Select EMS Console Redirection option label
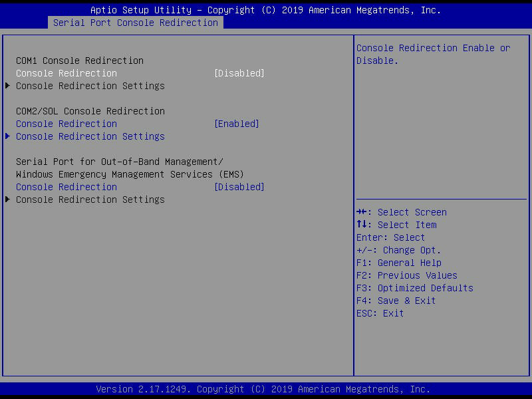The width and height of the screenshot is (532, 399). point(66,187)
